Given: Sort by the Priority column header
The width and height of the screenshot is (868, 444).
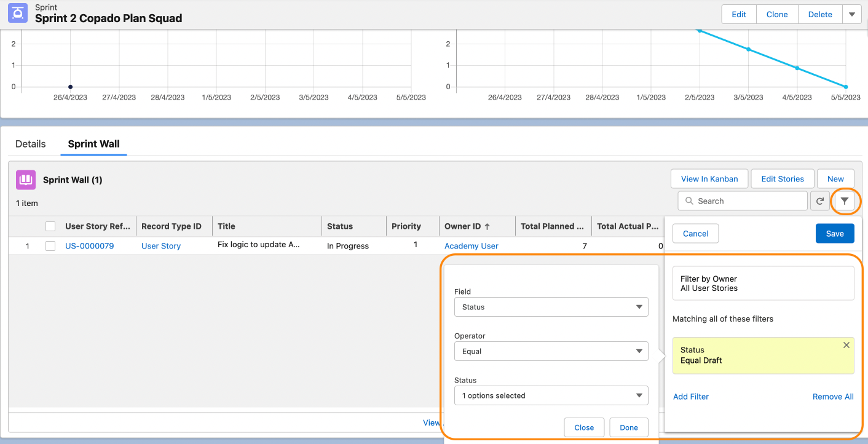Looking at the screenshot, I should tap(412, 226).
